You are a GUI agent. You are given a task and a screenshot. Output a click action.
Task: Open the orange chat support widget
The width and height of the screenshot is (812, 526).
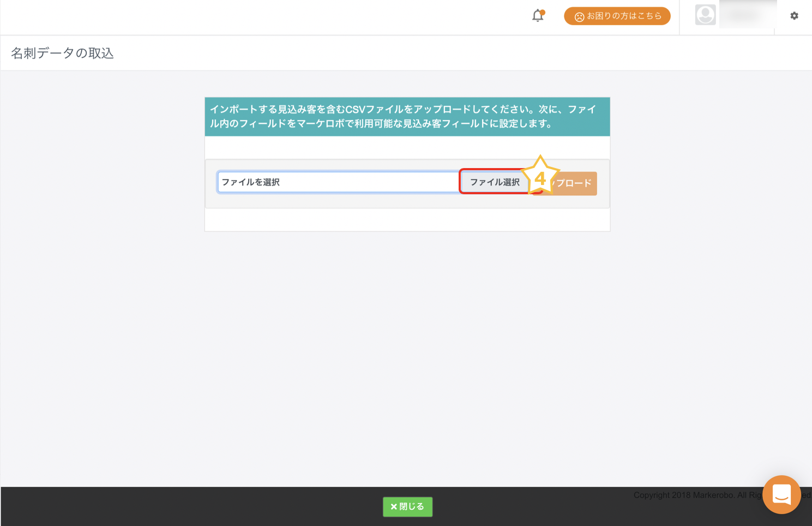[x=781, y=494]
